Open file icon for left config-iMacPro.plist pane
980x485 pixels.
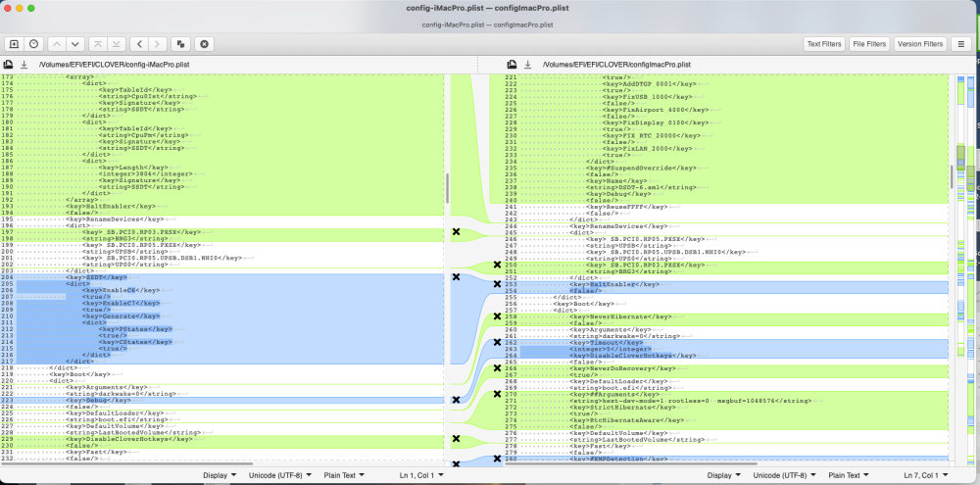tap(9, 65)
